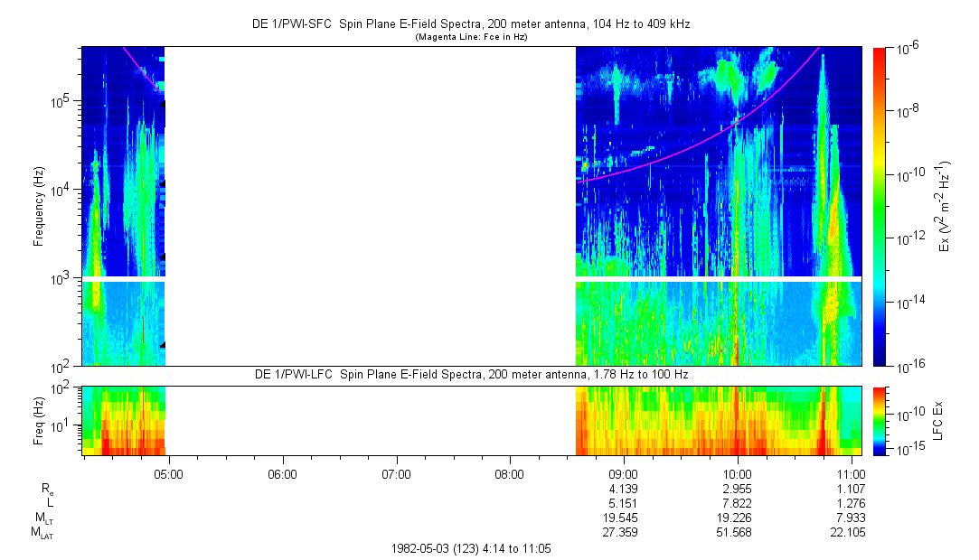
Task: Click the 10^-14 colorbar tick label
Action: [x=909, y=303]
